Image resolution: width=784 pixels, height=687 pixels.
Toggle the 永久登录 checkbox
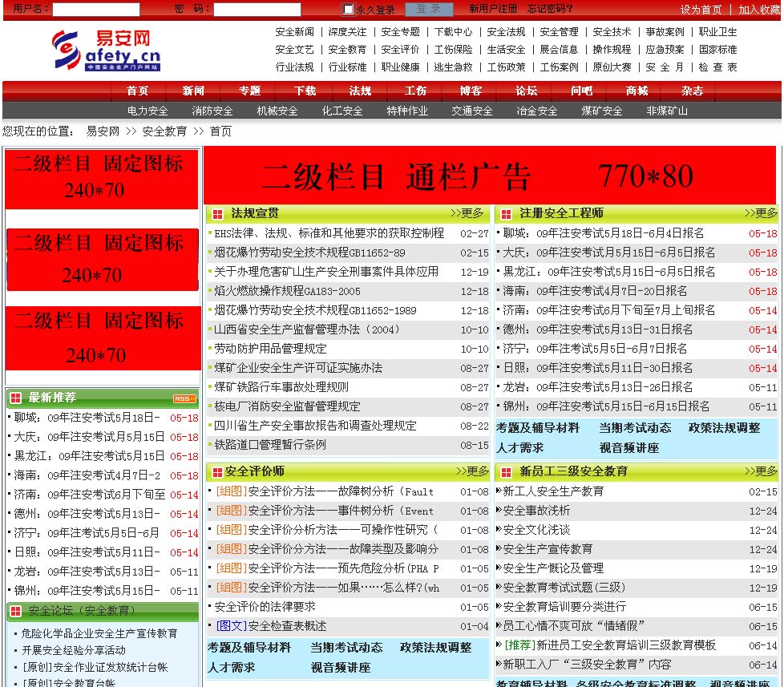(x=348, y=9)
